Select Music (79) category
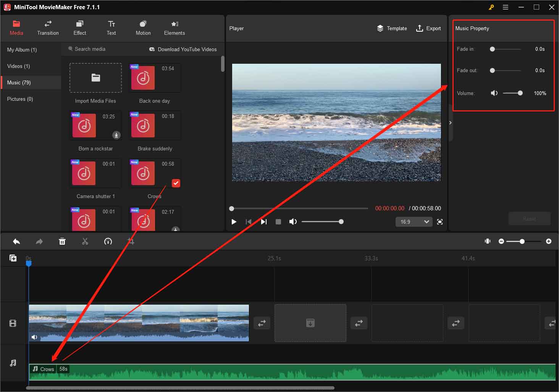Viewport: 559px width, 392px height. tap(31, 82)
